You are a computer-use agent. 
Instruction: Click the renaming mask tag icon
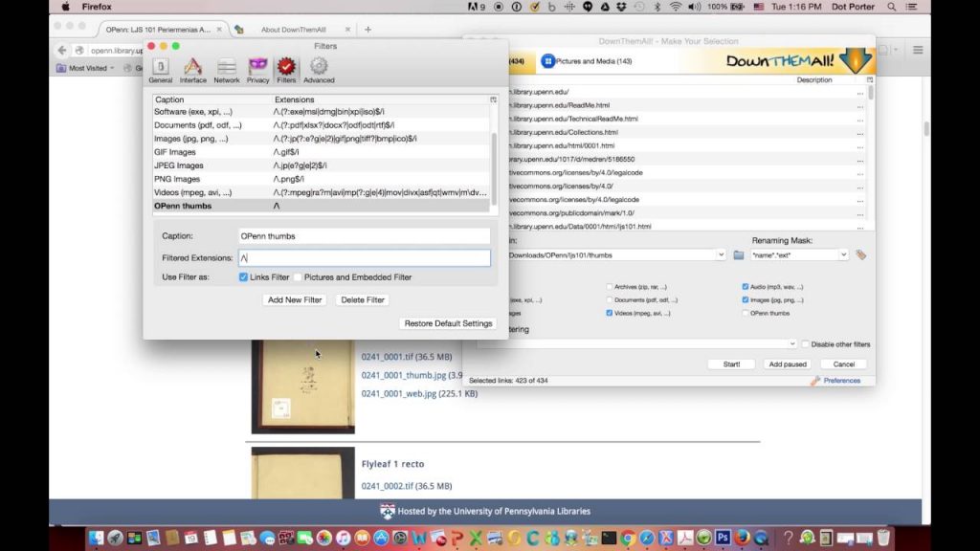coord(860,254)
